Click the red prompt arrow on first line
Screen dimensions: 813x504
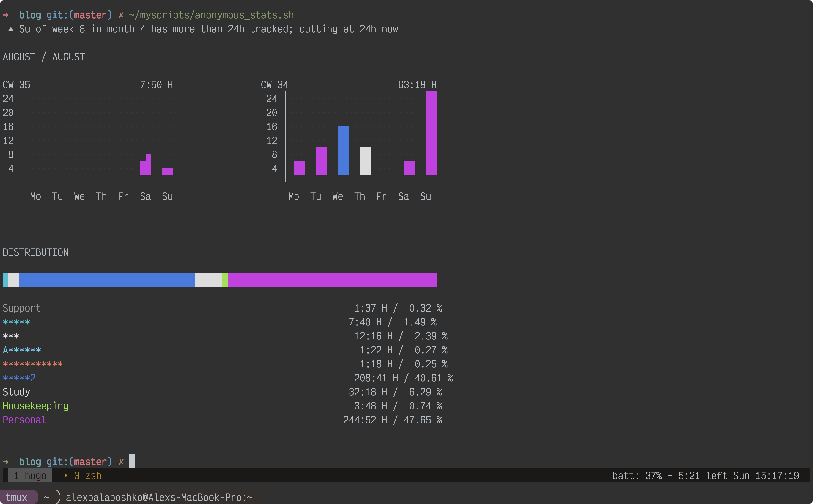[6, 15]
